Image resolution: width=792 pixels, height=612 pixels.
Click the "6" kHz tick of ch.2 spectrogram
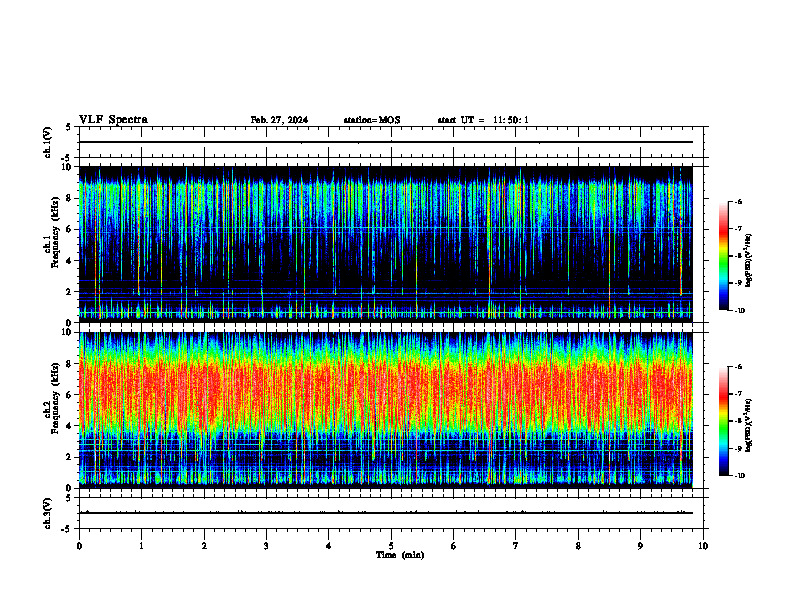point(69,395)
